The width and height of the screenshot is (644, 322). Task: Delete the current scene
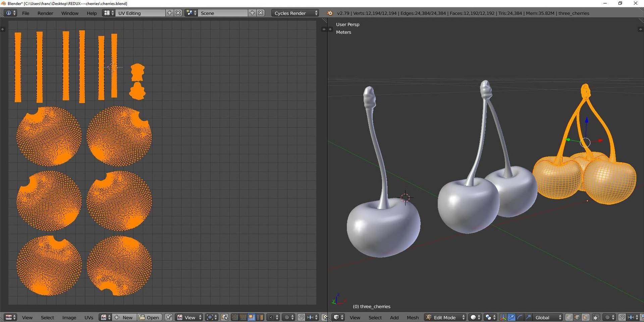pos(261,13)
